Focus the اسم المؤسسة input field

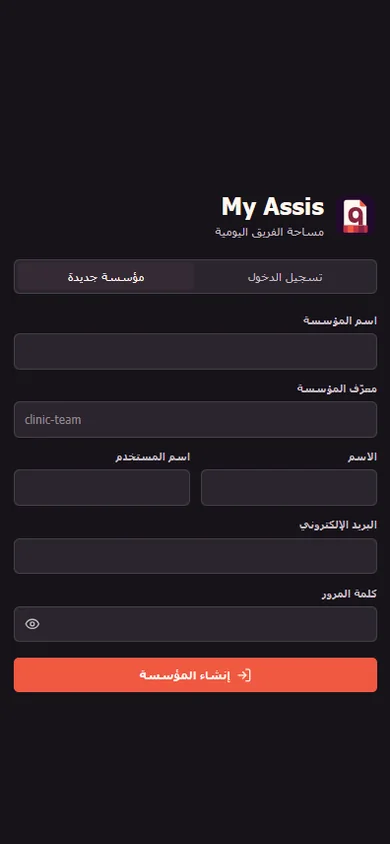pos(195,351)
